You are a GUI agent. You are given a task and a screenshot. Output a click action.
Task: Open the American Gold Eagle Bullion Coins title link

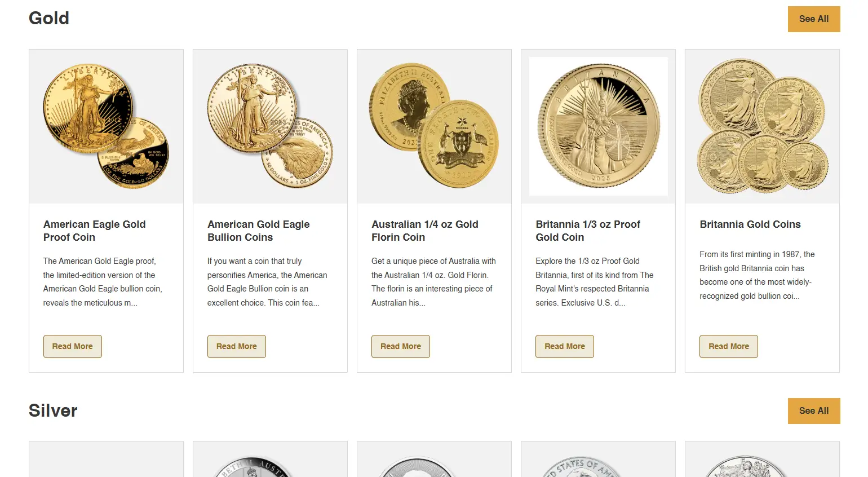coord(258,231)
